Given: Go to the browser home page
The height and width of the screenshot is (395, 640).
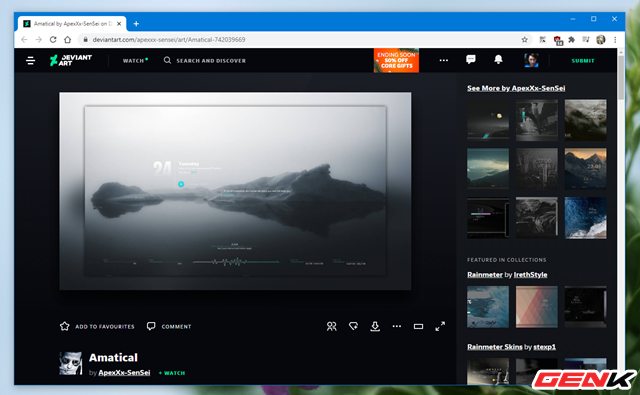Looking at the screenshot, I should [x=68, y=40].
